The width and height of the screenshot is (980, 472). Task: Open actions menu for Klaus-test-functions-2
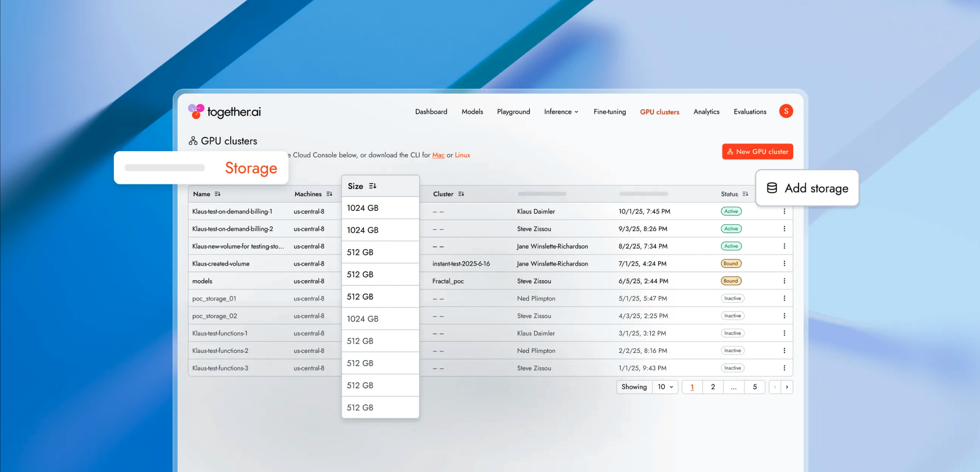click(x=784, y=351)
